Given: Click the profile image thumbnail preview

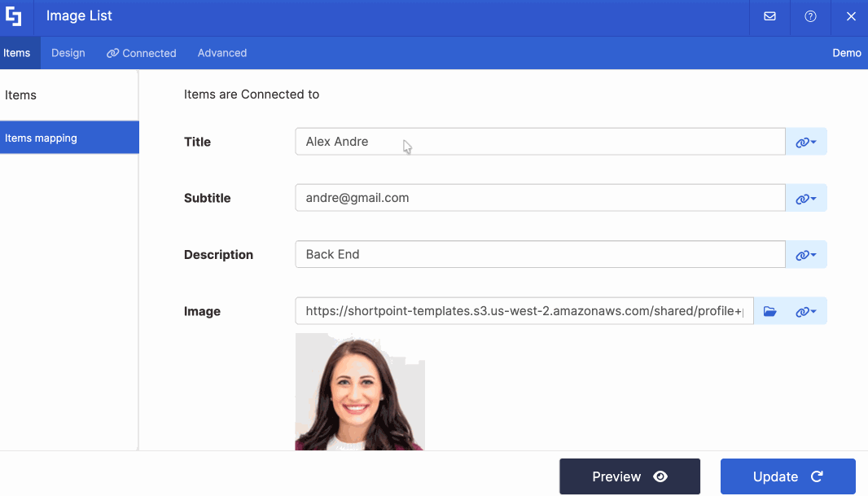Looking at the screenshot, I should pyautogui.click(x=360, y=392).
